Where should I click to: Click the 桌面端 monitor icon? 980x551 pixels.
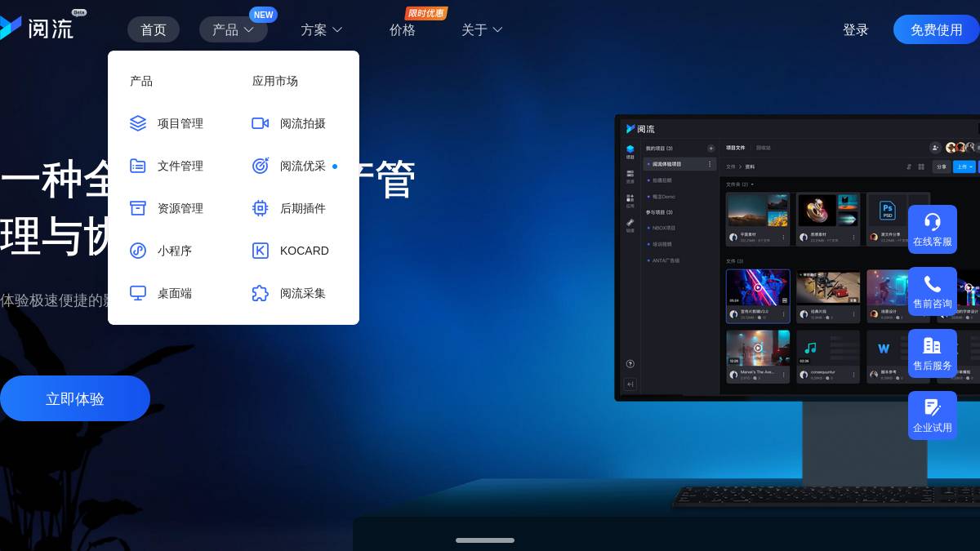pos(138,293)
